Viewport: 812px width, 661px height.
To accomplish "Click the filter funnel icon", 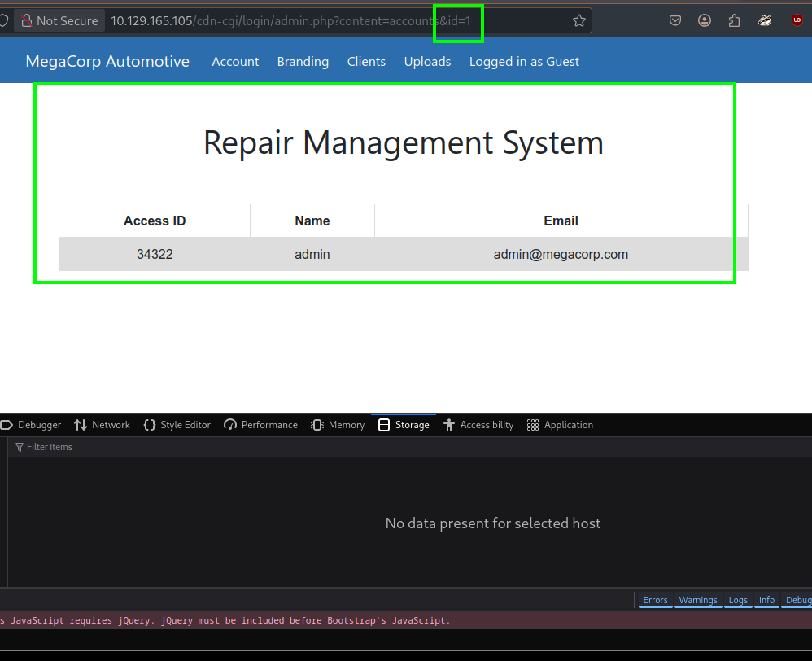I will coord(20,447).
